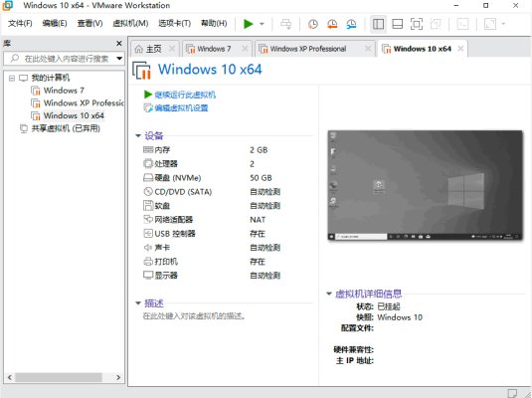Click the green power on play button
This screenshot has height=398, width=532.
(x=248, y=24)
